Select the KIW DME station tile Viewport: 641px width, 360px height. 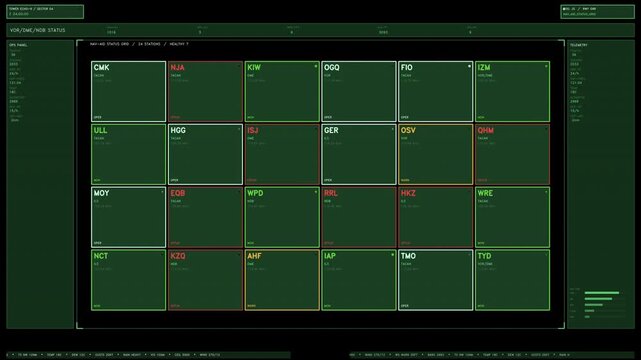282,92
